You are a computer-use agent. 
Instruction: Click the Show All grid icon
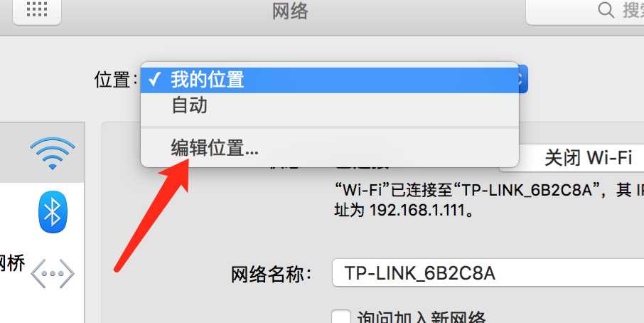tap(37, 9)
